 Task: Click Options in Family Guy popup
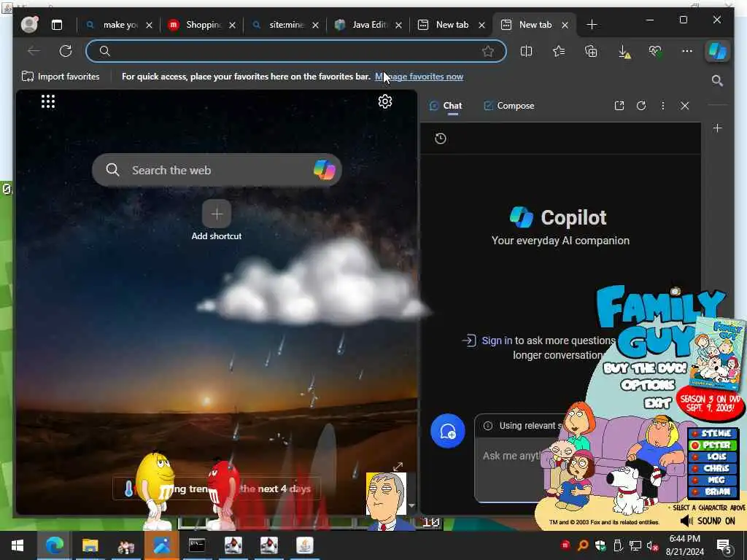coord(648,385)
